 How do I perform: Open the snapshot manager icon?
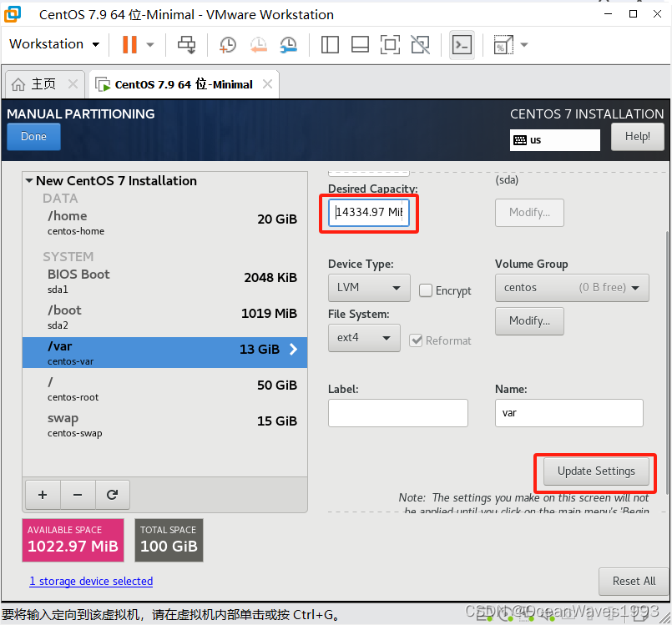coord(289,44)
